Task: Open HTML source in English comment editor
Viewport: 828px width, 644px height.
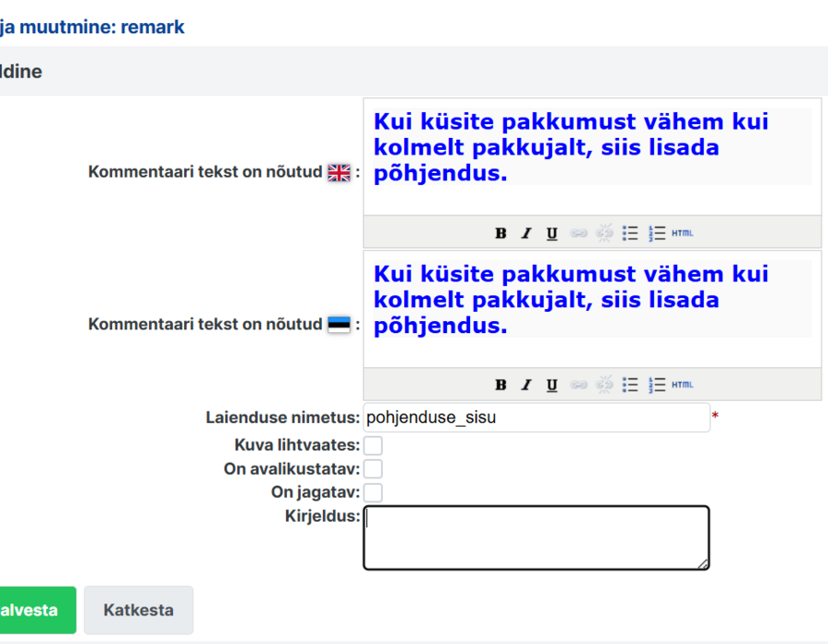Action: [x=683, y=233]
